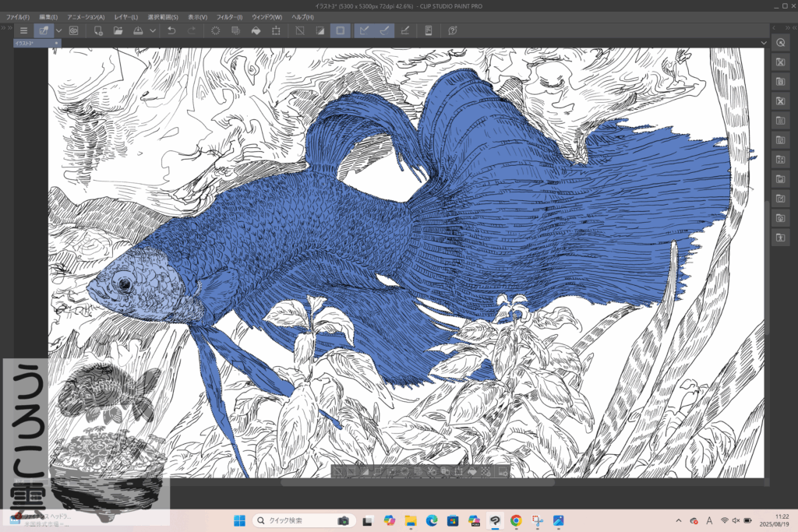Toggle Show Selection Border button
The image size is (798, 532).
tap(340, 30)
